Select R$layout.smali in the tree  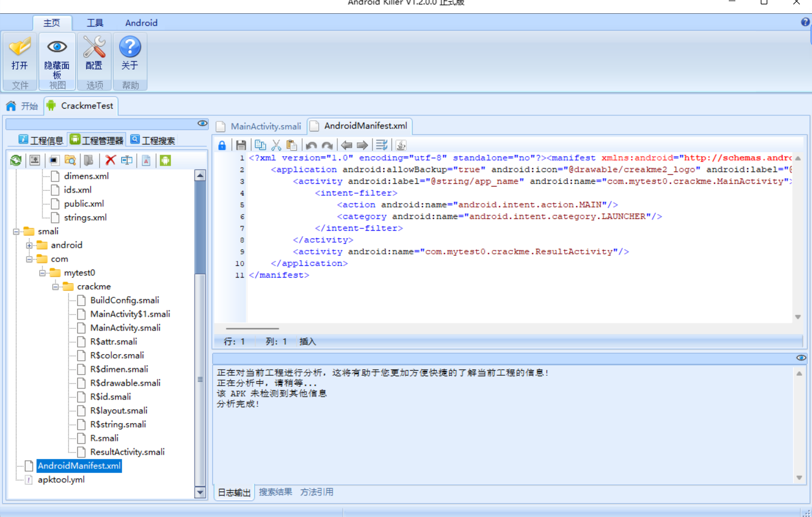(x=119, y=411)
